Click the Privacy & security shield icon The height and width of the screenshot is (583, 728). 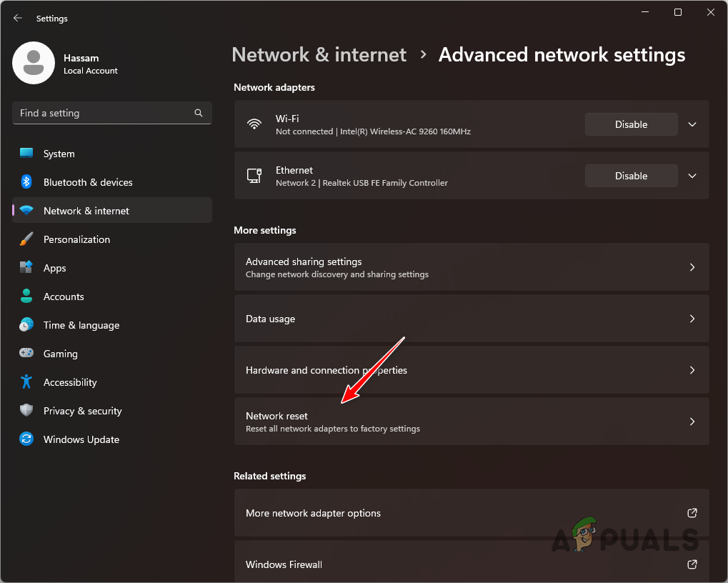click(26, 411)
